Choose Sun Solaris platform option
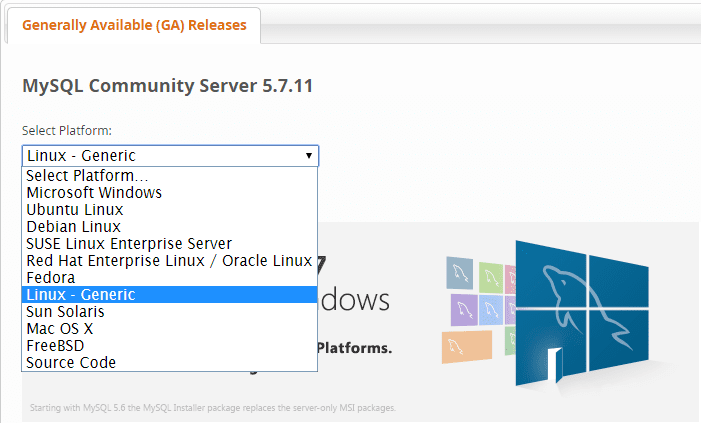Viewport: 701px width, 423px height. coord(66,312)
